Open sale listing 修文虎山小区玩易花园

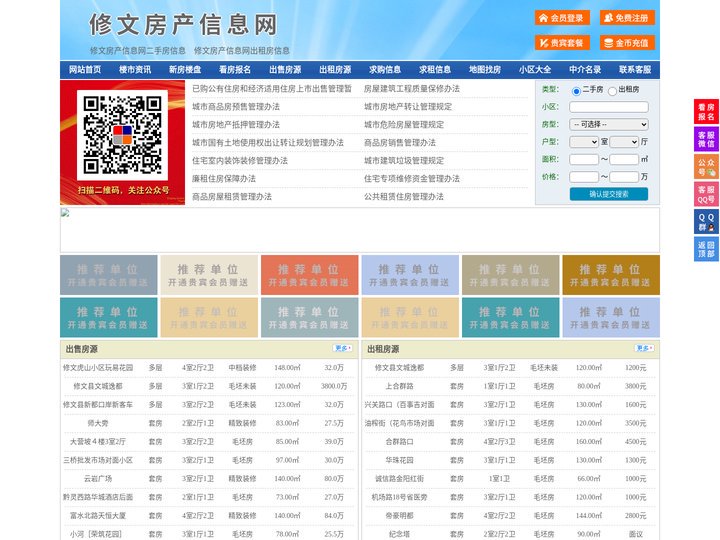coord(98,368)
